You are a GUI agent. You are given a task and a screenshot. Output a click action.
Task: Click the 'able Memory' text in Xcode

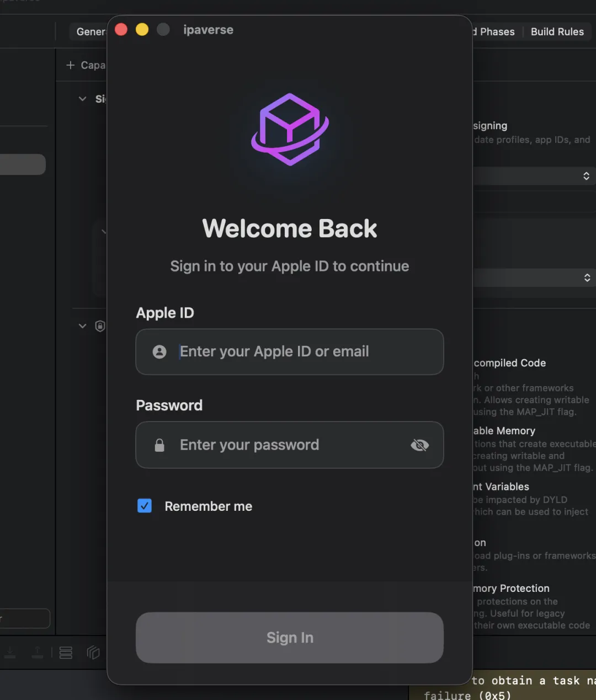pyautogui.click(x=504, y=431)
